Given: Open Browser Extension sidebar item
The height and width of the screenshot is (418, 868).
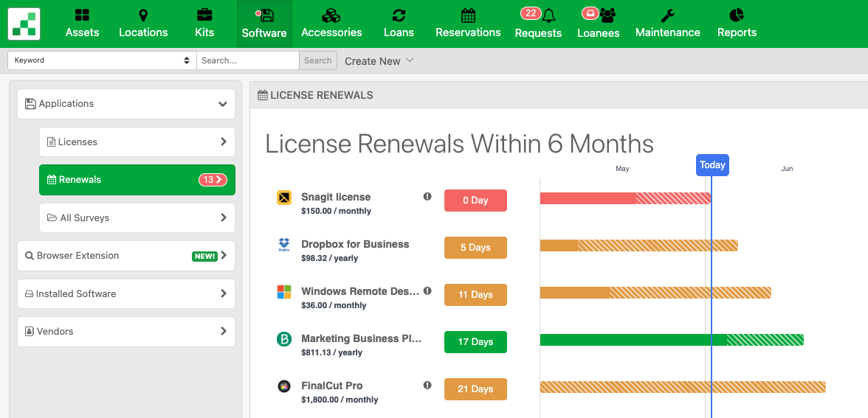Looking at the screenshot, I should 126,255.
